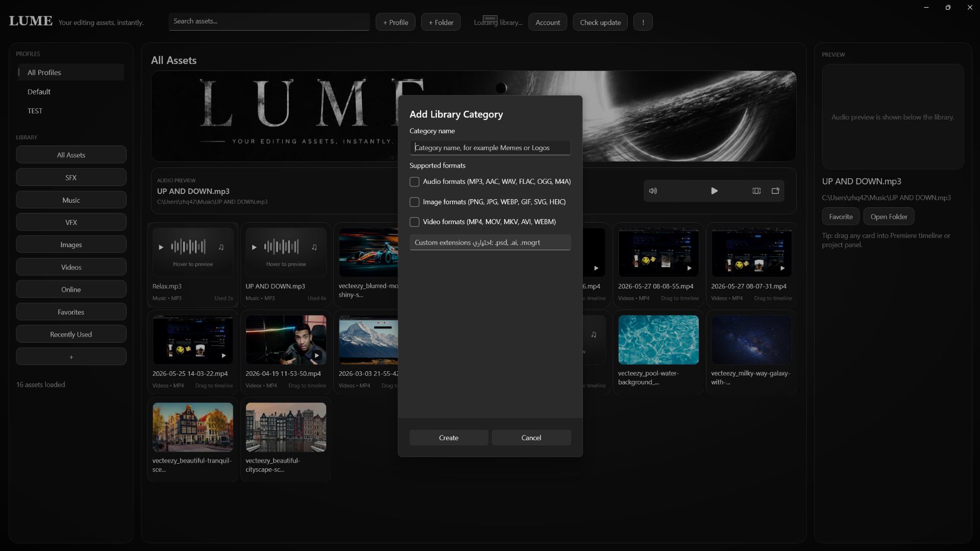Click the + Profile button

[x=396, y=22]
